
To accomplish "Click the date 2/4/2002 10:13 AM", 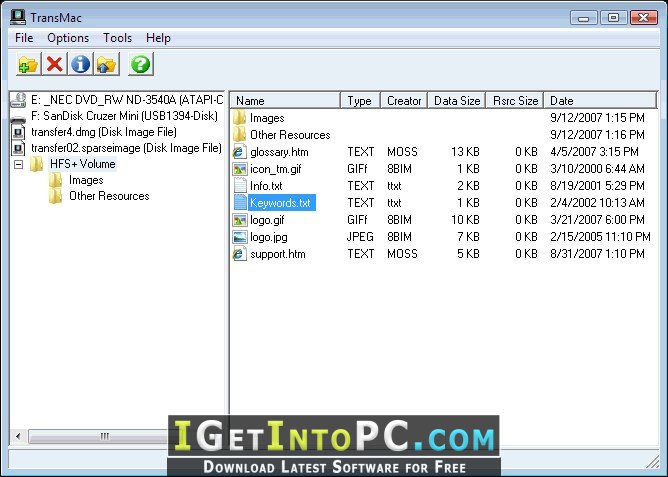I will pos(597,203).
